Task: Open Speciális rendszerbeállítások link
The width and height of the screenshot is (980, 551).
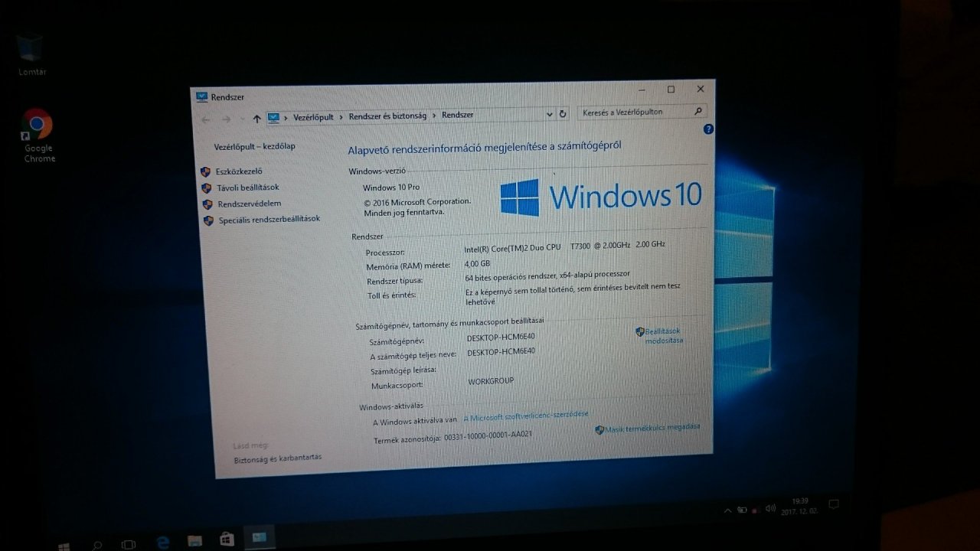Action: (269, 220)
